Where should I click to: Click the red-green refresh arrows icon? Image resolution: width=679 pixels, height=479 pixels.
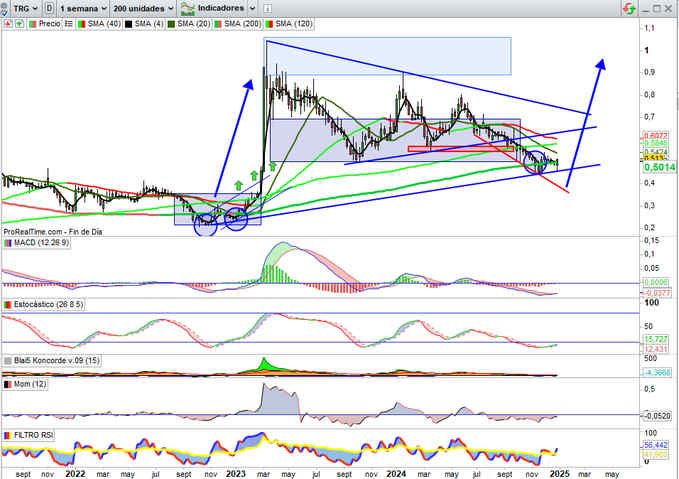[629, 8]
